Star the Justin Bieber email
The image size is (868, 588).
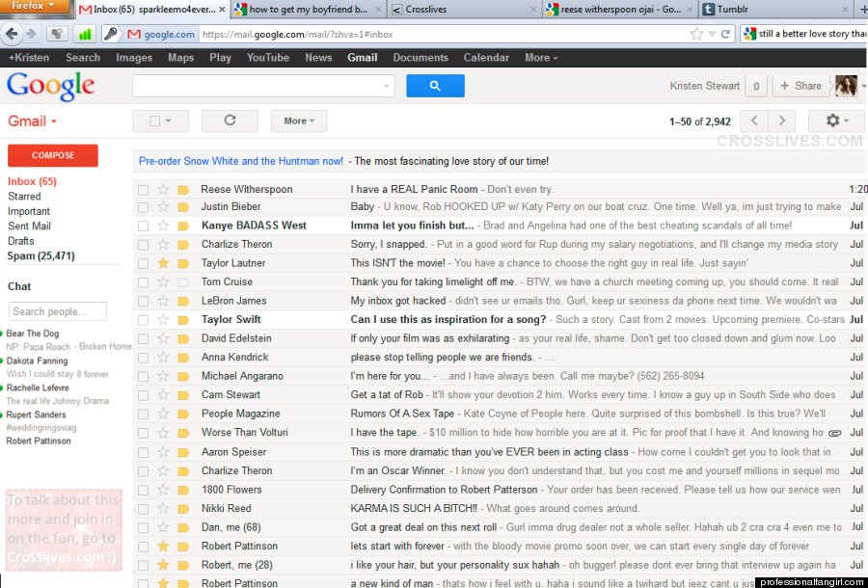pos(162,206)
